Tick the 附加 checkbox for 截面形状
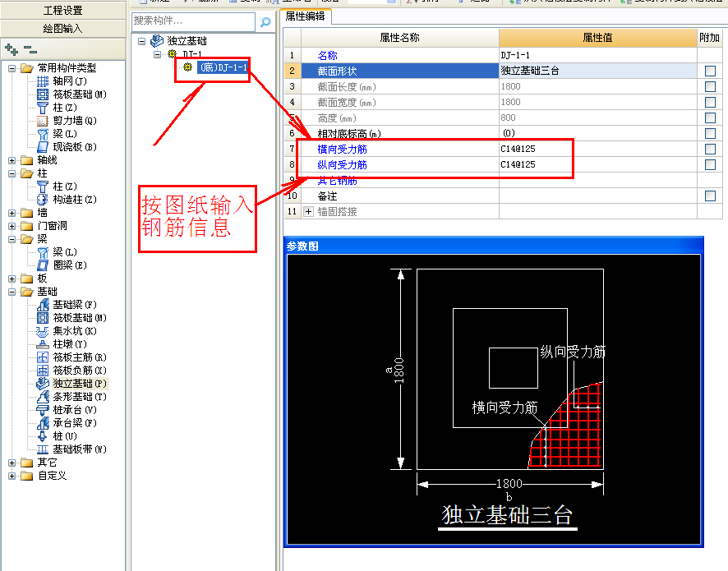 (x=710, y=71)
